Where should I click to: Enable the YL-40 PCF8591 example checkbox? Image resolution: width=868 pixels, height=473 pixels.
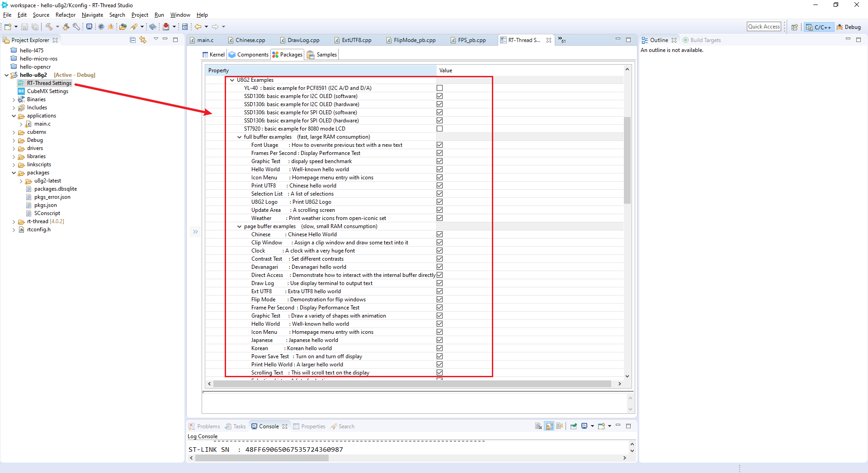pos(439,88)
